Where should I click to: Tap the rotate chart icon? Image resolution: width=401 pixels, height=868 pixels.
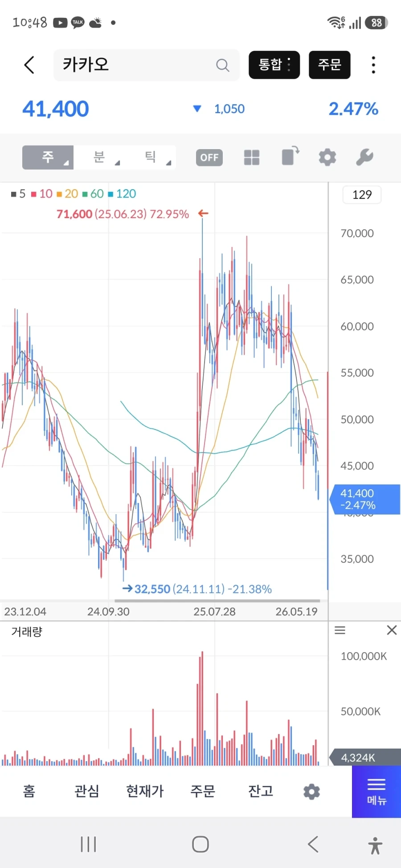290,156
